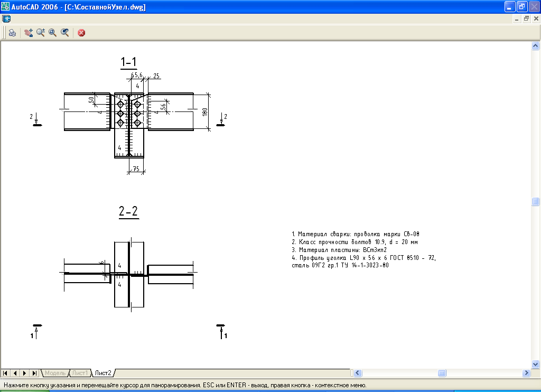This screenshot has width=541, height=392.
Task: Go to previous layout tab arrow
Action: (x=15, y=373)
